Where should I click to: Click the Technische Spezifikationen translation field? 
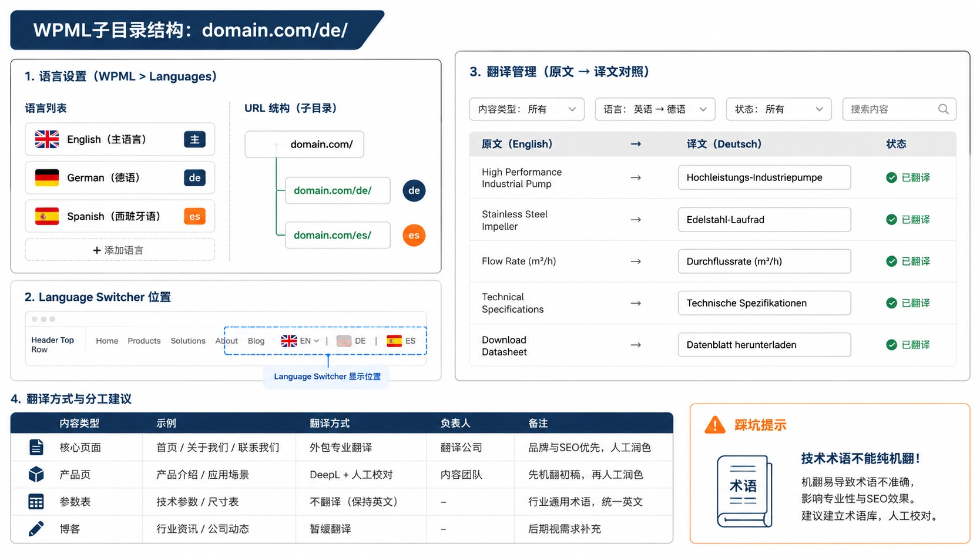[764, 303]
